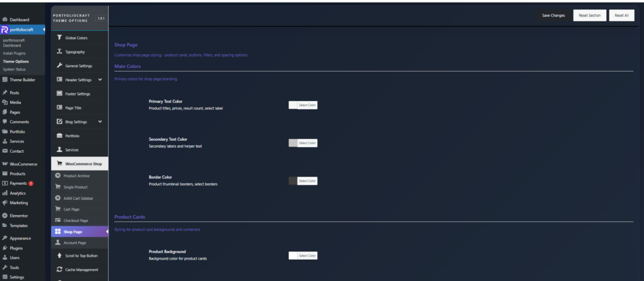This screenshot has height=281, width=644.
Task: Click the Global Colors filter icon
Action: [59, 38]
